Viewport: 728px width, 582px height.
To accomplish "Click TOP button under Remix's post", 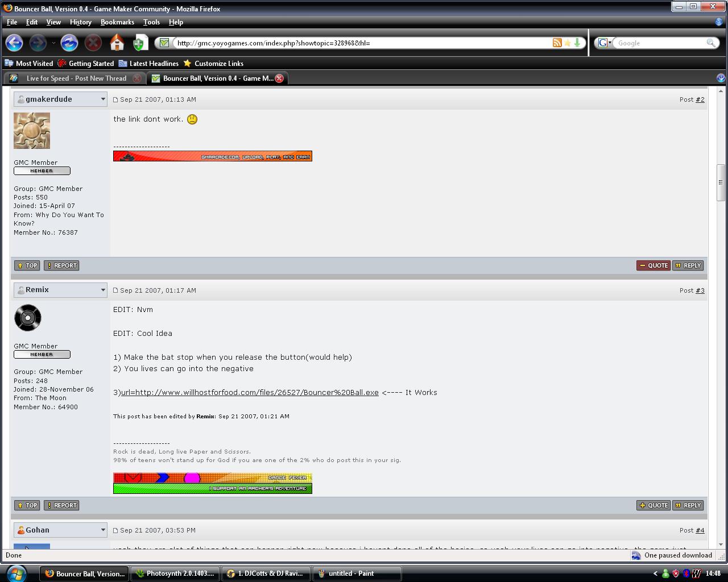I will pyautogui.click(x=27, y=505).
